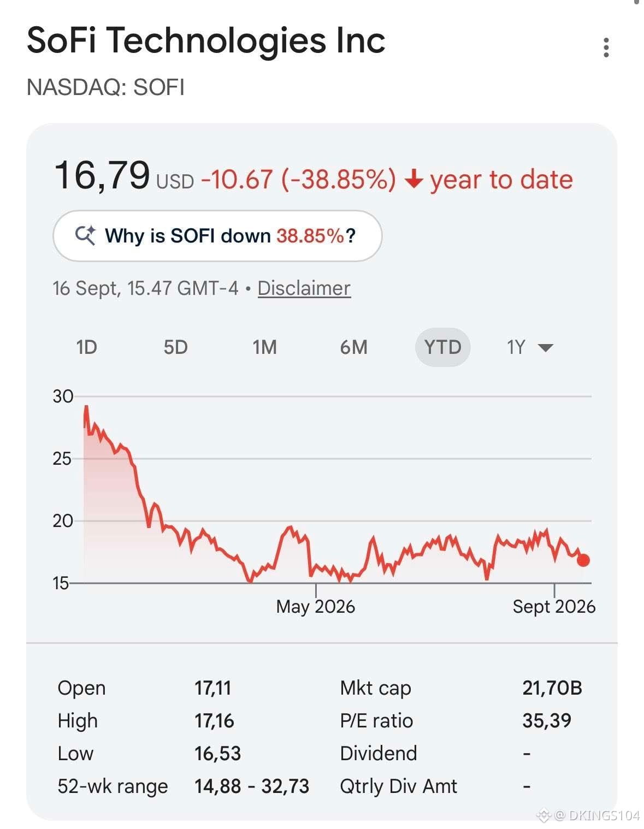Viewport: 644px width, 829px height.
Task: Ask why SOFI is down 38.85%
Action: pos(217,236)
